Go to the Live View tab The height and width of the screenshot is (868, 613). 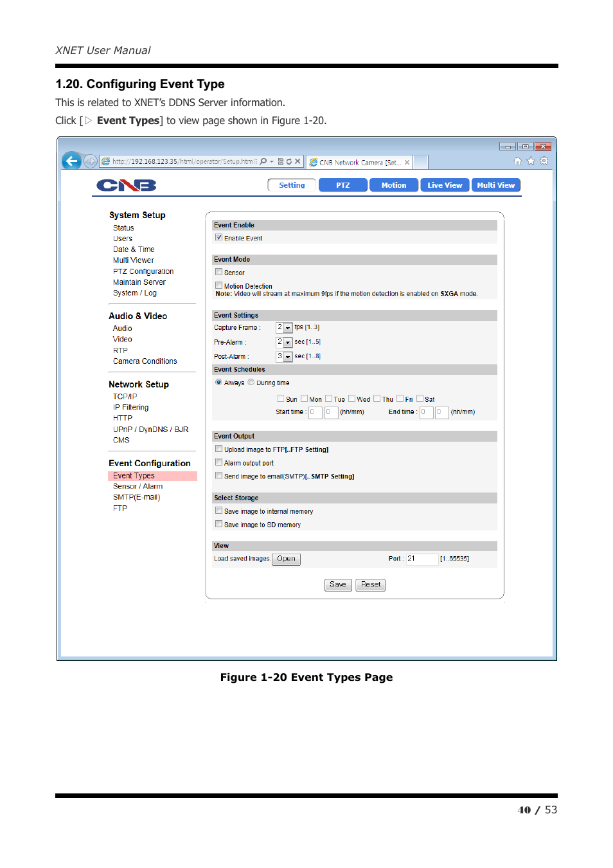pos(445,185)
